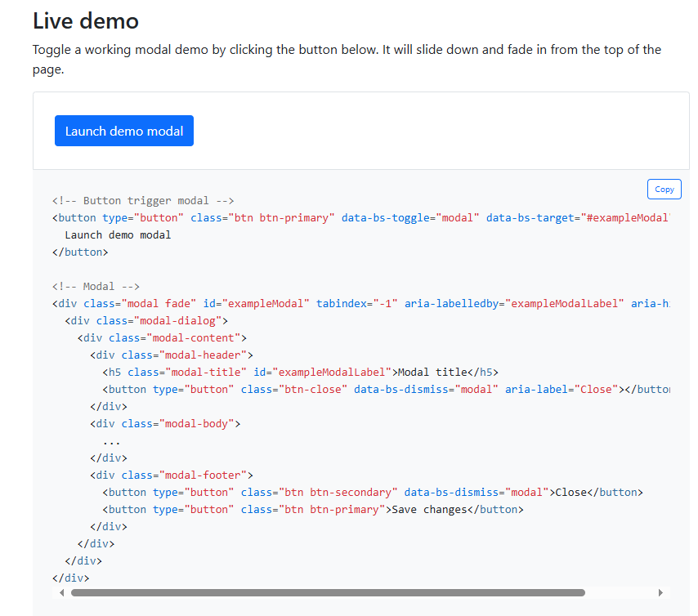Click the button type btn-primary opening code line

click(x=360, y=217)
